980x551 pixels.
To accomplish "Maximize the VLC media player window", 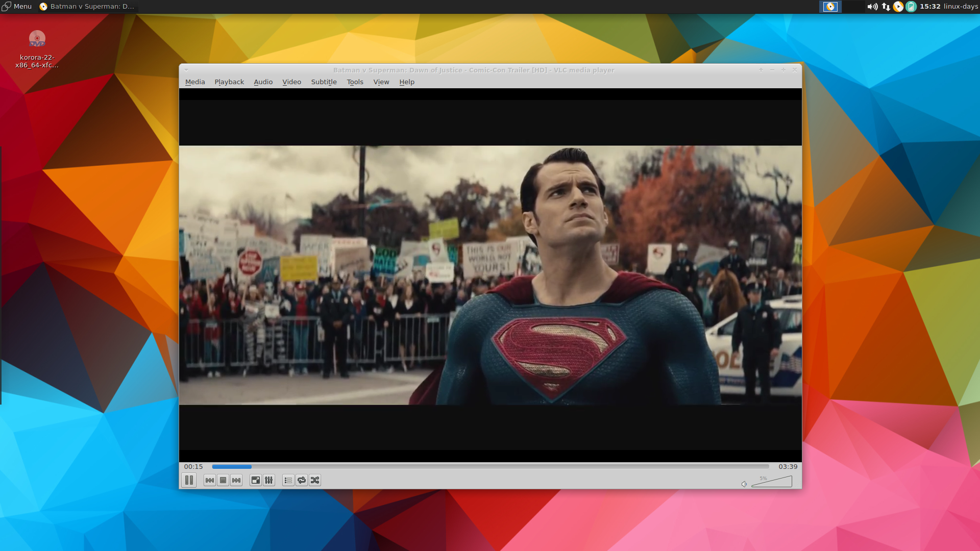I will coord(783,70).
